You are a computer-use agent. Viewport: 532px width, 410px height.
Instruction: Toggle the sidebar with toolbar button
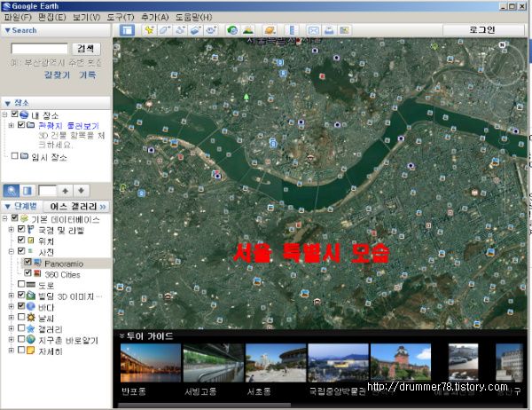(x=127, y=30)
